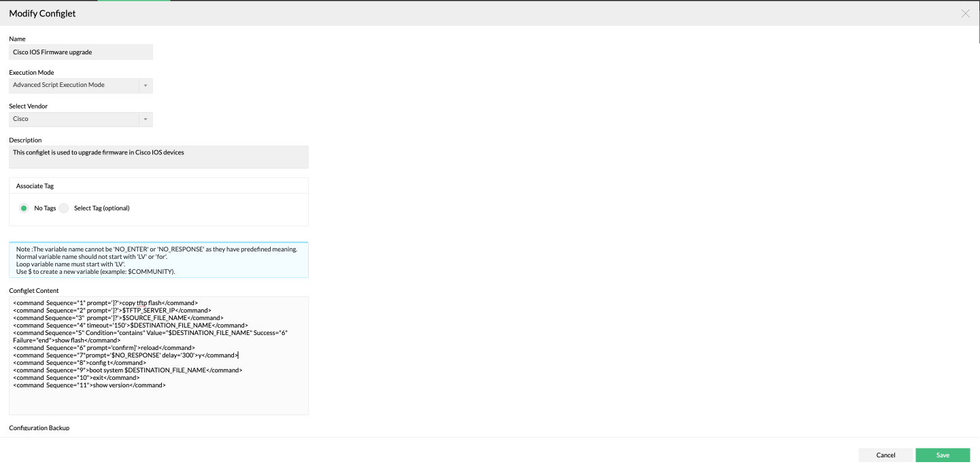
Task: Click inside the Configlet Content editor
Action: pos(158,355)
